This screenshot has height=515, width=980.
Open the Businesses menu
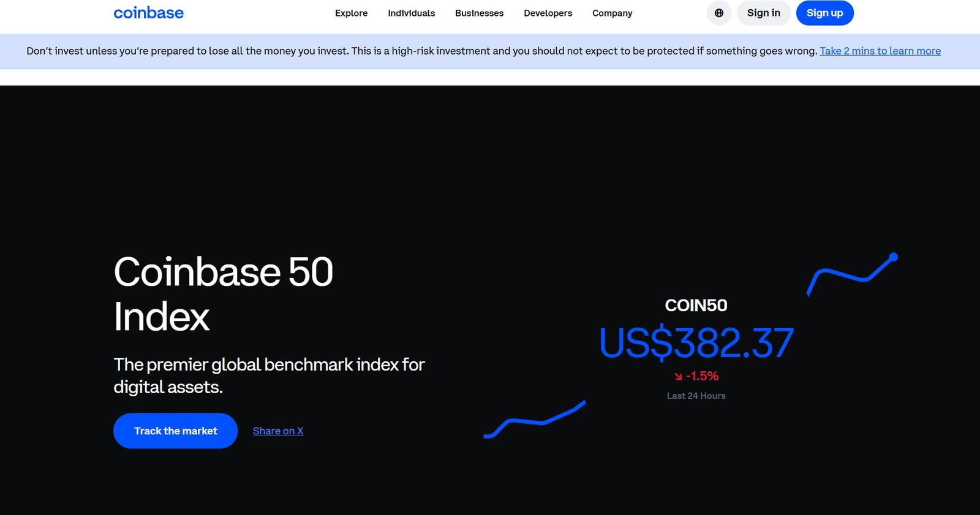[x=480, y=13]
